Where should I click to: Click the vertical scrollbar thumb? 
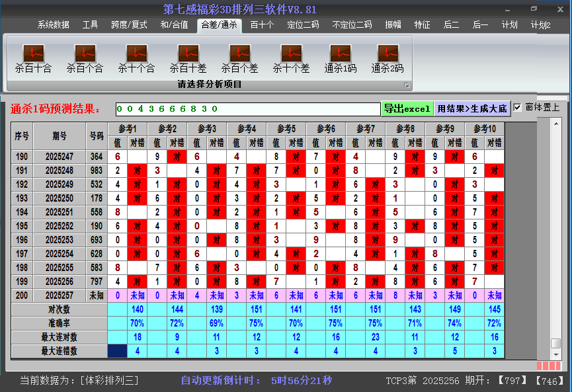pyautogui.click(x=556, y=343)
